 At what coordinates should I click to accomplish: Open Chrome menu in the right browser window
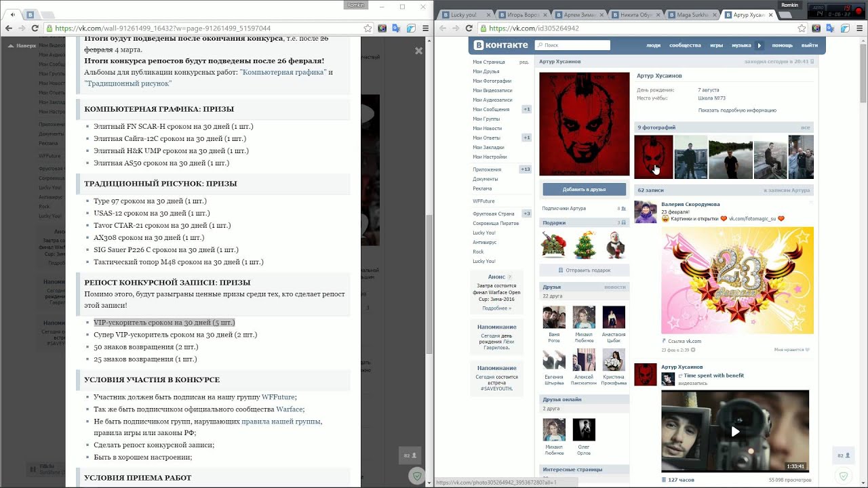pos(859,28)
